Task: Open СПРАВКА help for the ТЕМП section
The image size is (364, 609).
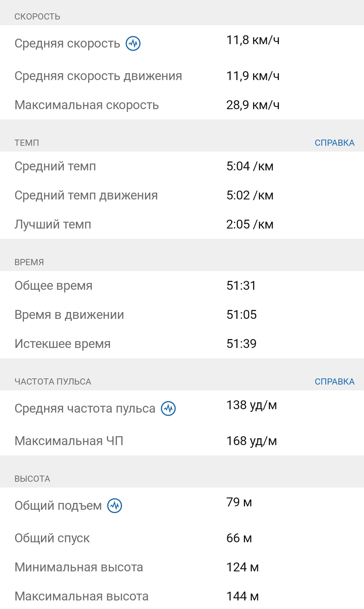Action: [x=334, y=143]
